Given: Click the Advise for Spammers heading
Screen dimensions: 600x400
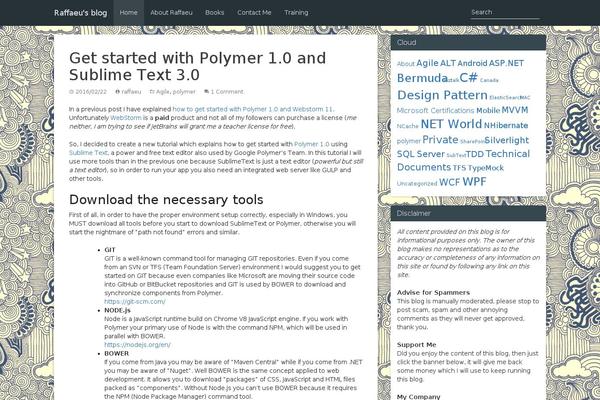Looking at the screenshot, I should click(433, 293).
